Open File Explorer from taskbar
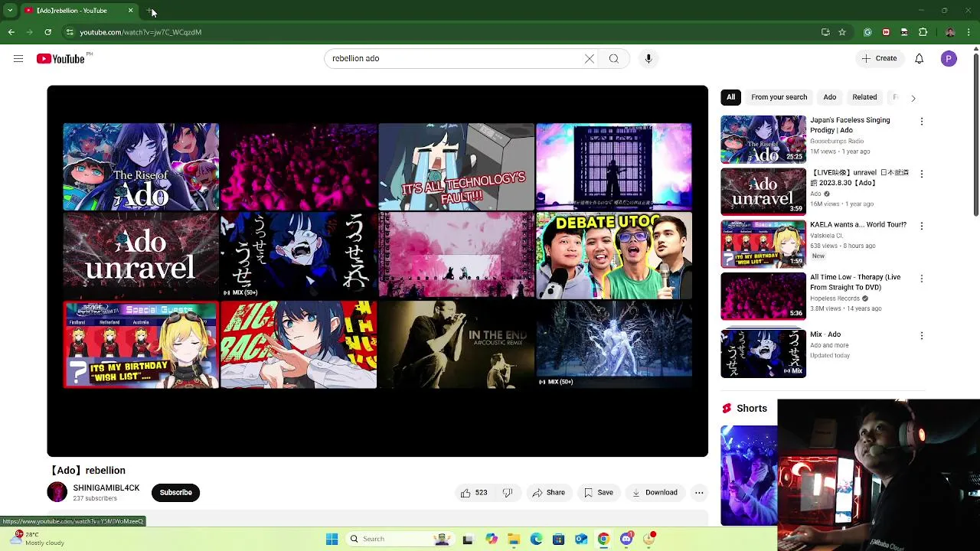The height and width of the screenshot is (551, 980). 514,539
